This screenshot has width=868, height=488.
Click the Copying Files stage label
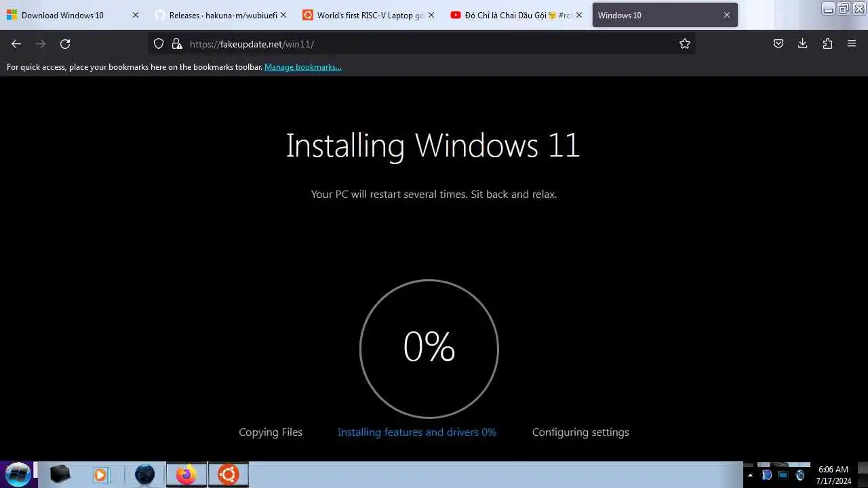(271, 432)
